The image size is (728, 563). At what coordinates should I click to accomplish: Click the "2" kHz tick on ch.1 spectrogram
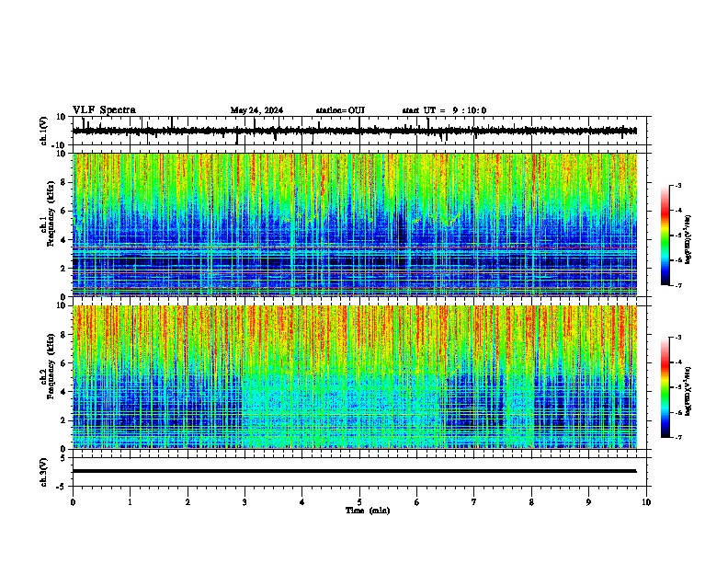tap(63, 268)
